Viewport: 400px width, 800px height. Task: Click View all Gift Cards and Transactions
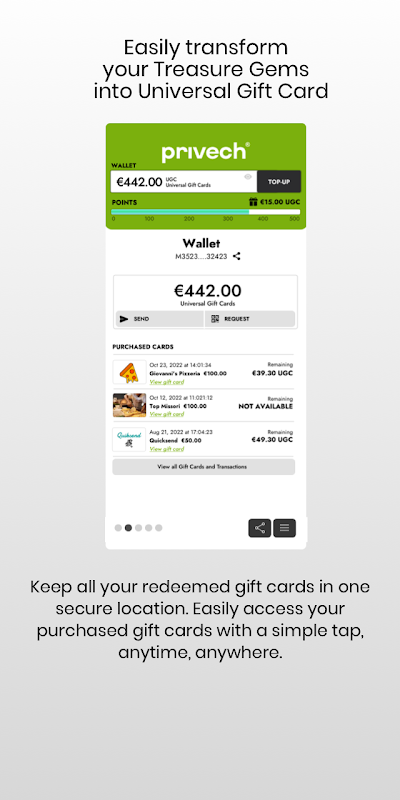coord(204,467)
